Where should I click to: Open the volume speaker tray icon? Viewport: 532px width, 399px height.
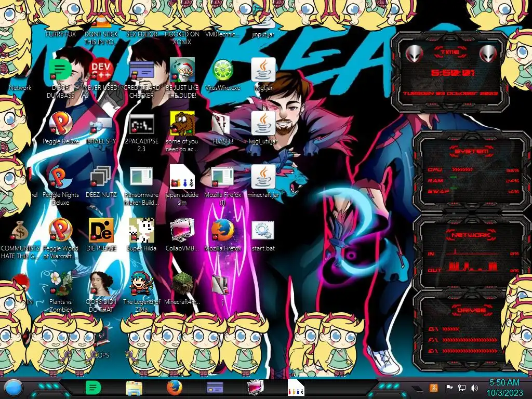pyautogui.click(x=474, y=388)
